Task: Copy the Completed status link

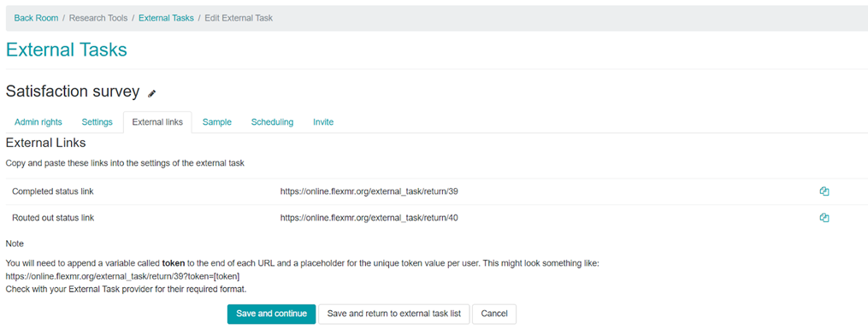Action: (x=824, y=191)
